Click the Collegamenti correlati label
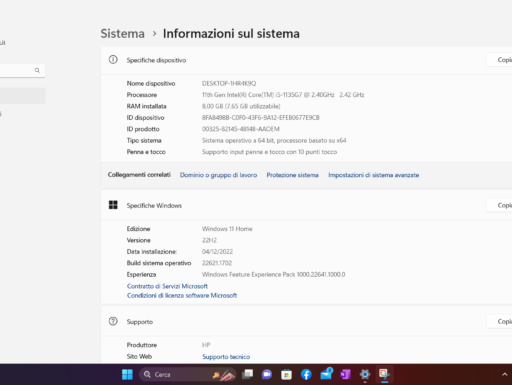 (x=139, y=174)
